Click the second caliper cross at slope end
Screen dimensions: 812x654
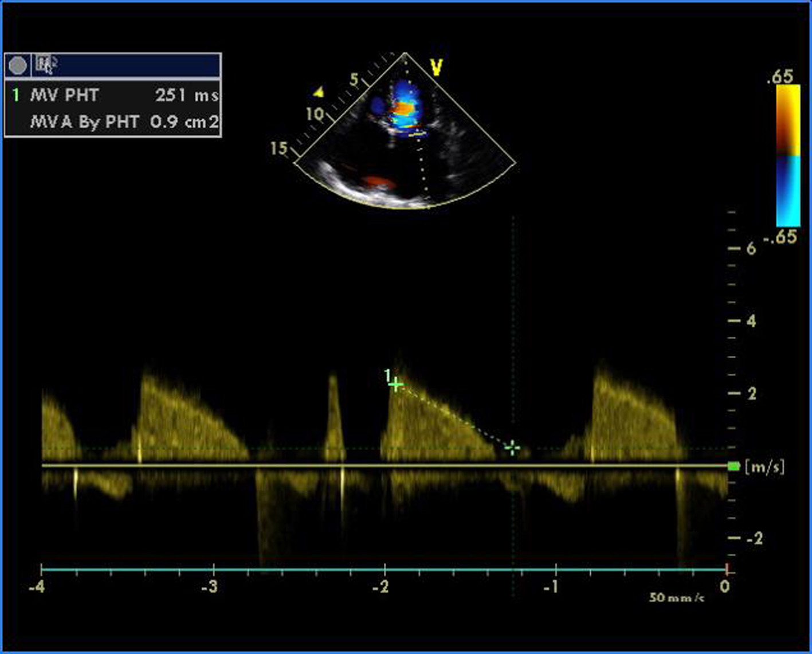click(x=512, y=448)
